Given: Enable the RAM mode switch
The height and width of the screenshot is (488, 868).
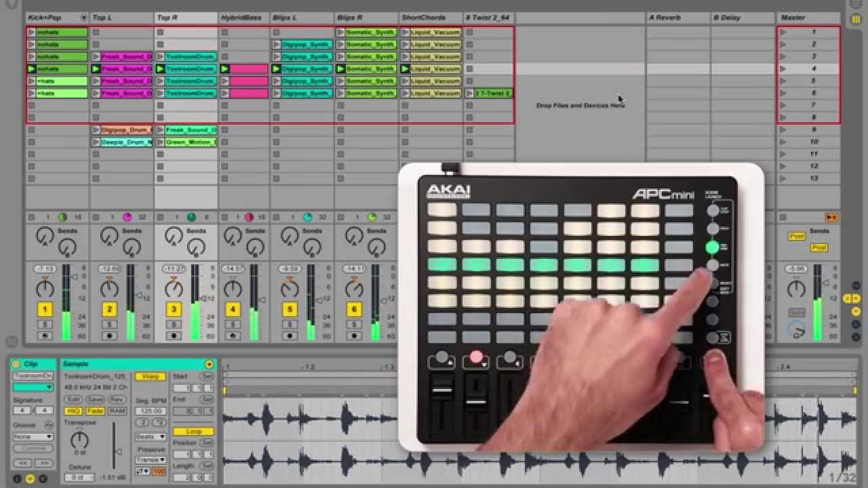Looking at the screenshot, I should pyautogui.click(x=117, y=411).
